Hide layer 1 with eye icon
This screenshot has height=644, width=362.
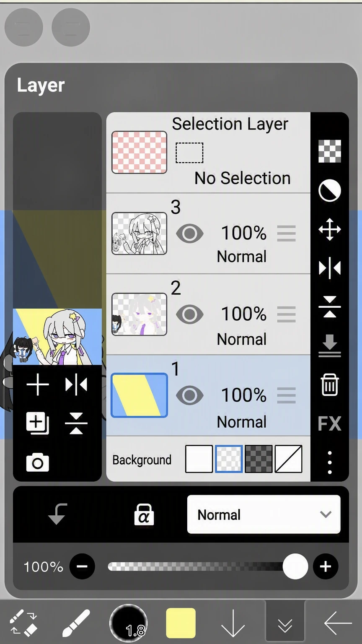coord(190,395)
